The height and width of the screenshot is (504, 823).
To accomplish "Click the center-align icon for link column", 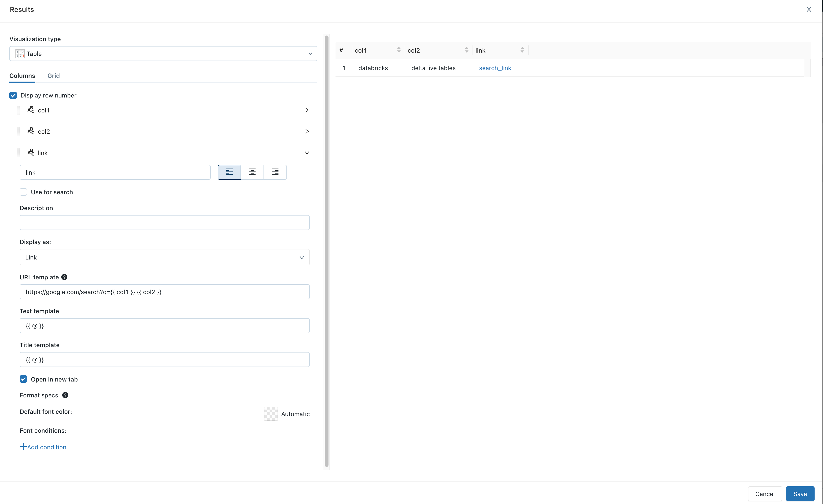I will pos(252,172).
